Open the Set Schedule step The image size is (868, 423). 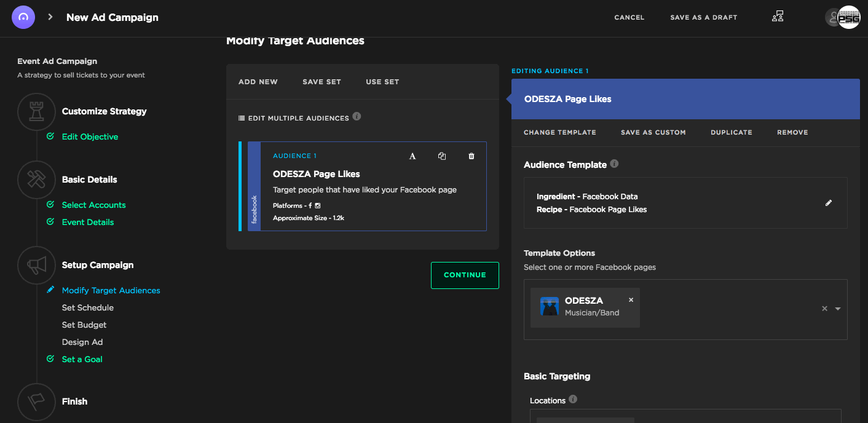pyautogui.click(x=88, y=307)
